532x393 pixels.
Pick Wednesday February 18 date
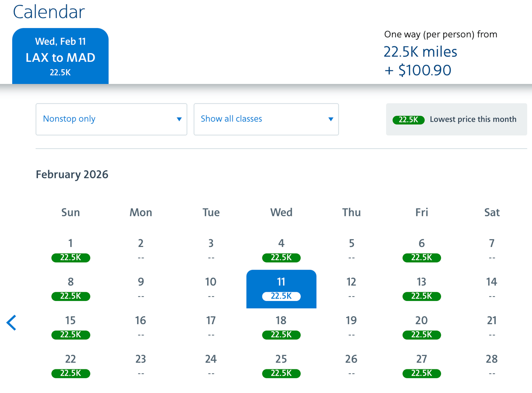tap(281, 328)
